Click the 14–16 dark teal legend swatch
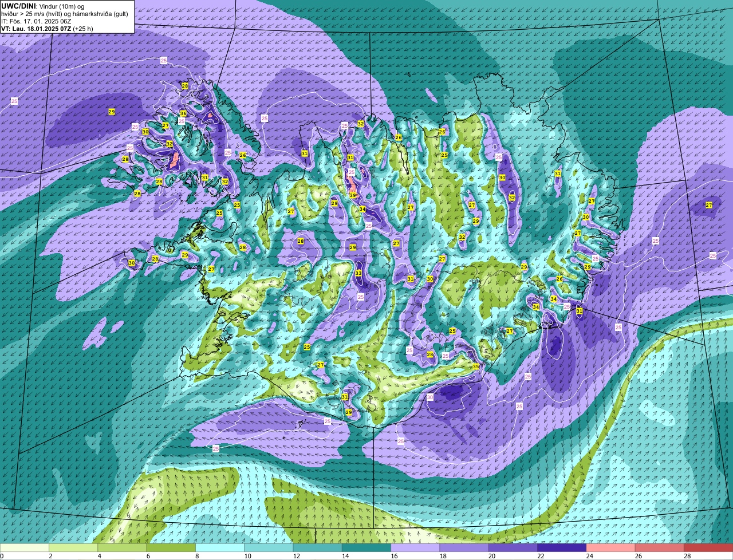The image size is (733, 560). pyautogui.click(x=366, y=547)
